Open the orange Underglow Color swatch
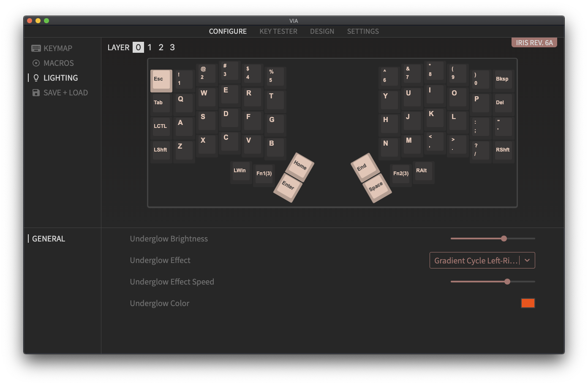 pyautogui.click(x=528, y=303)
